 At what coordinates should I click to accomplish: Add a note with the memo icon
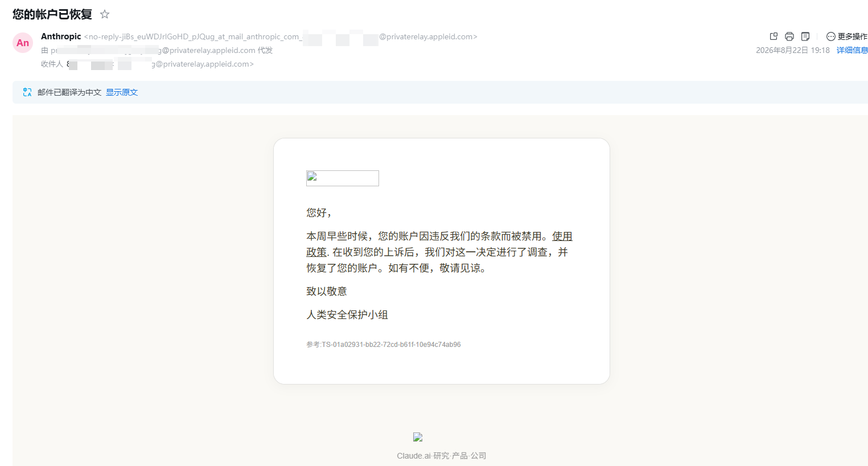click(805, 36)
